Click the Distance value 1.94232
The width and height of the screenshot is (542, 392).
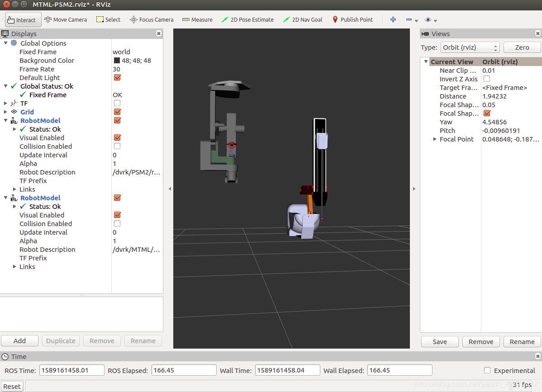point(494,96)
